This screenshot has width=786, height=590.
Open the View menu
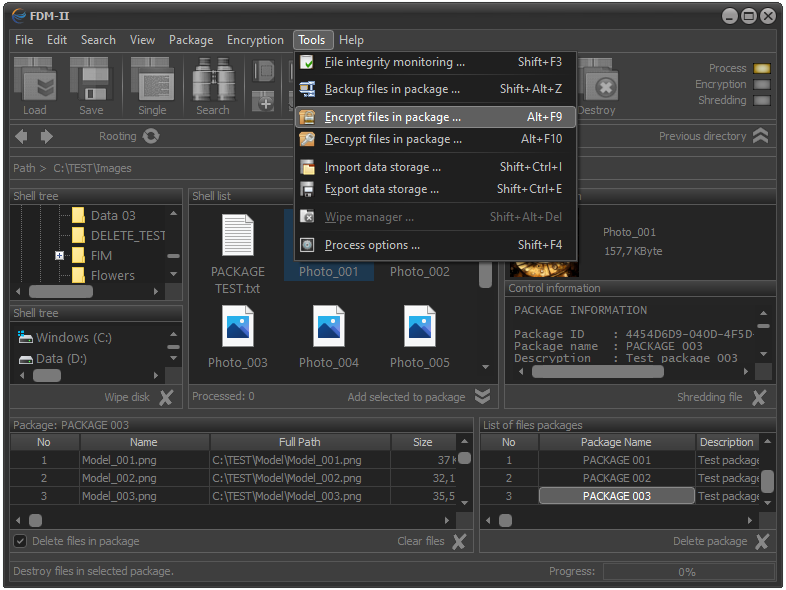click(142, 40)
